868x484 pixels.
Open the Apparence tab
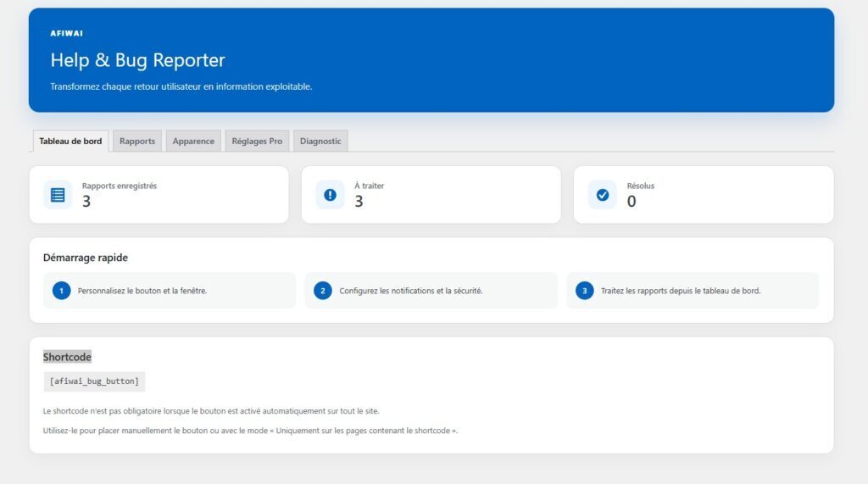tap(193, 142)
